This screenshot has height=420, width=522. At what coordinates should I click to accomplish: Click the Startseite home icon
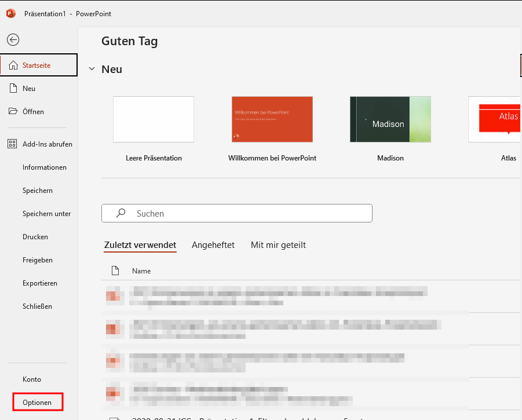(13, 65)
